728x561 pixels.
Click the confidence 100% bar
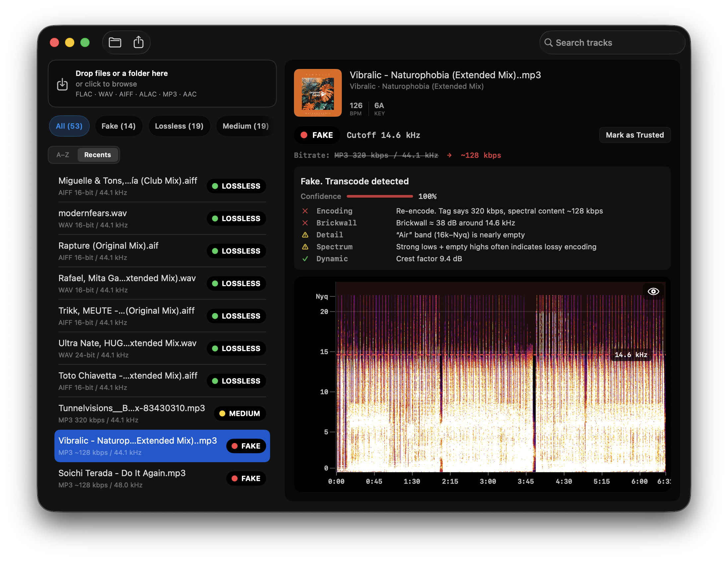click(x=380, y=197)
